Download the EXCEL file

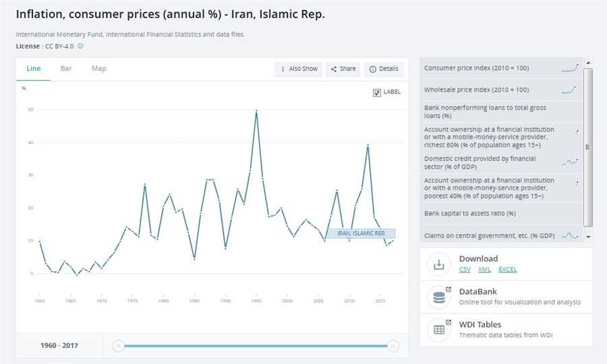508,270
